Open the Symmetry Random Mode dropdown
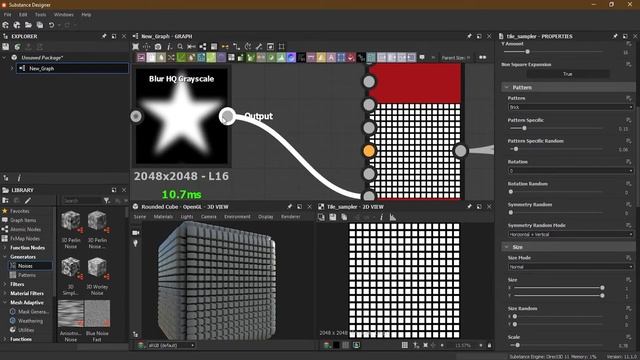The width and height of the screenshot is (640, 360). 570,234
